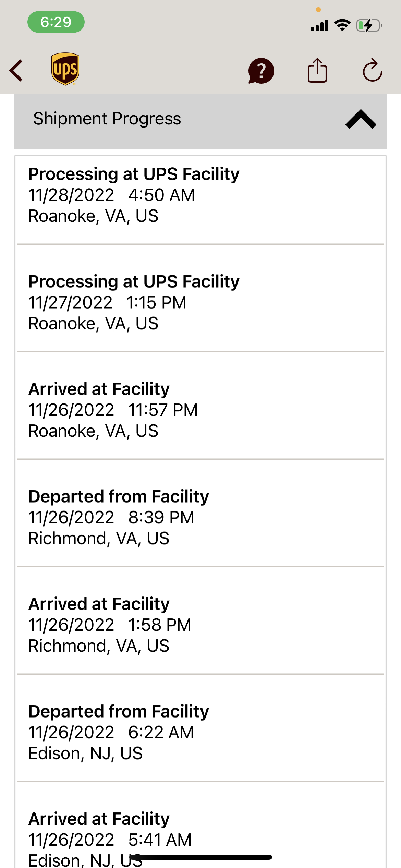The height and width of the screenshot is (868, 401).
Task: Tap the Shipment Progress header label
Action: (x=107, y=119)
